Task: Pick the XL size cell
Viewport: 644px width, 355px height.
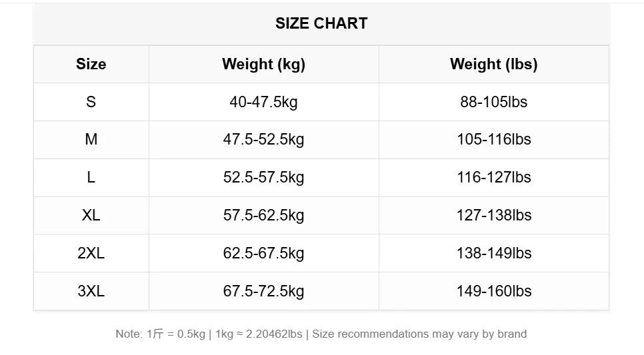Action: coord(91,216)
